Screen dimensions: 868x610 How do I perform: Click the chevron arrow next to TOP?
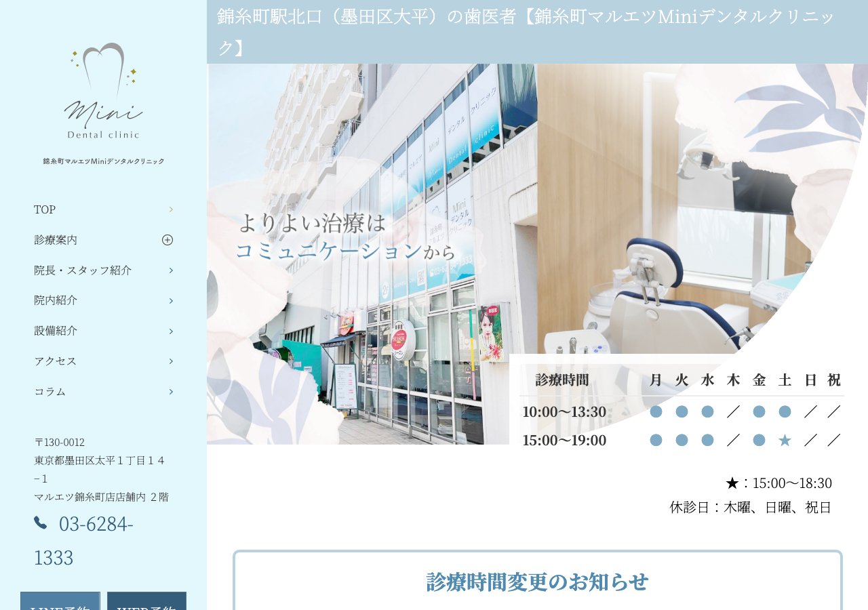[171, 209]
